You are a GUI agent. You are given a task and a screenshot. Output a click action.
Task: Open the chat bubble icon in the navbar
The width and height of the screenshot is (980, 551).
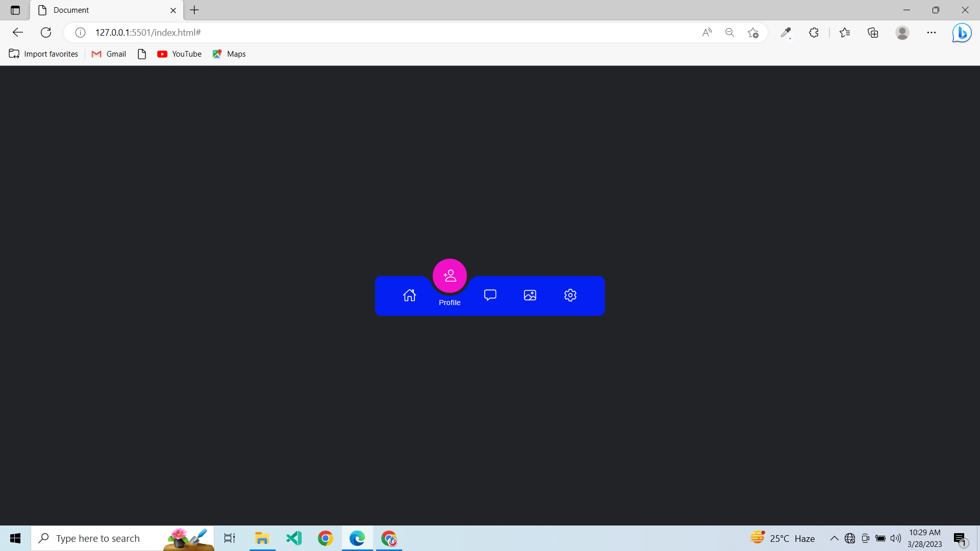point(489,295)
